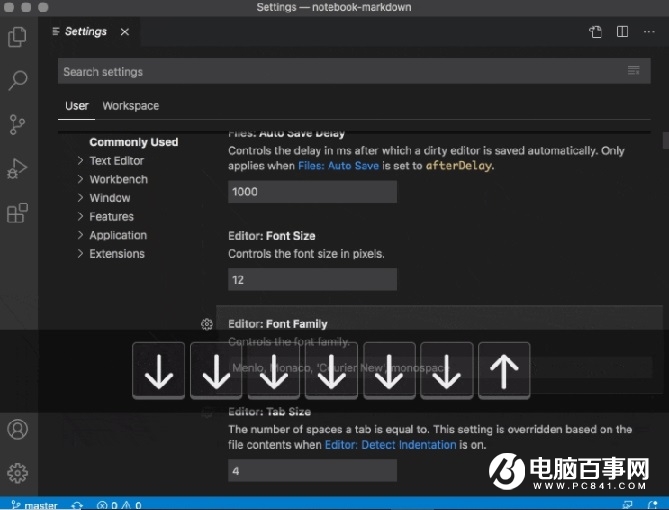Click feedback icon in status bar
The height and width of the screenshot is (510, 669).
point(627,505)
